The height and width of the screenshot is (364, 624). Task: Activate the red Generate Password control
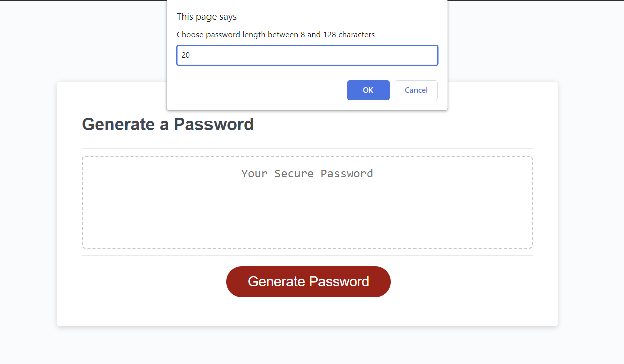[308, 281]
